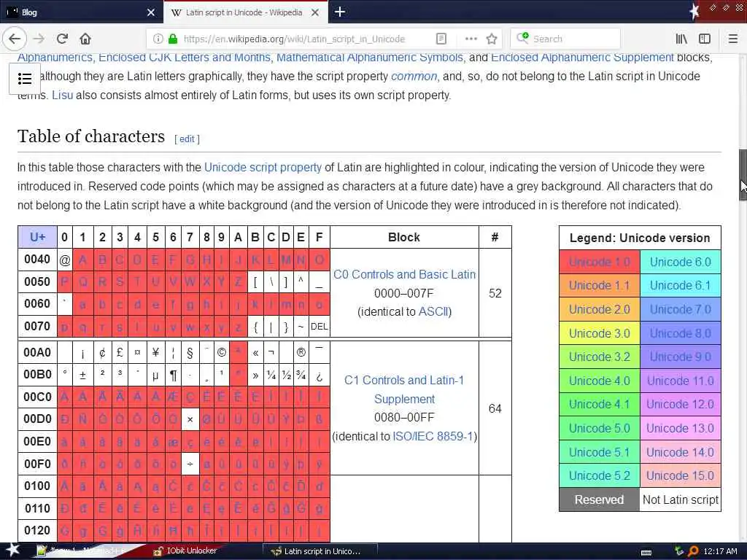Reload the Wikipedia page

pos(62,39)
